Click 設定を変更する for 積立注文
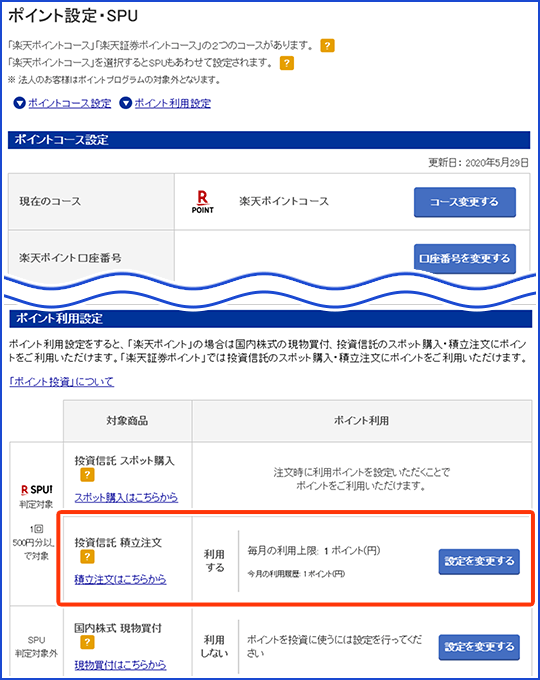Screen dimensions: 540x680 (479, 562)
